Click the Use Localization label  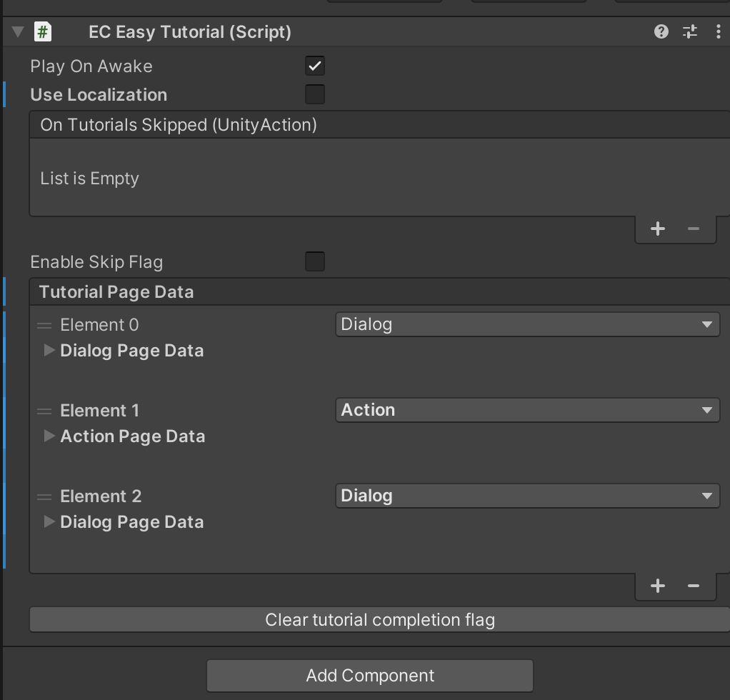click(99, 95)
